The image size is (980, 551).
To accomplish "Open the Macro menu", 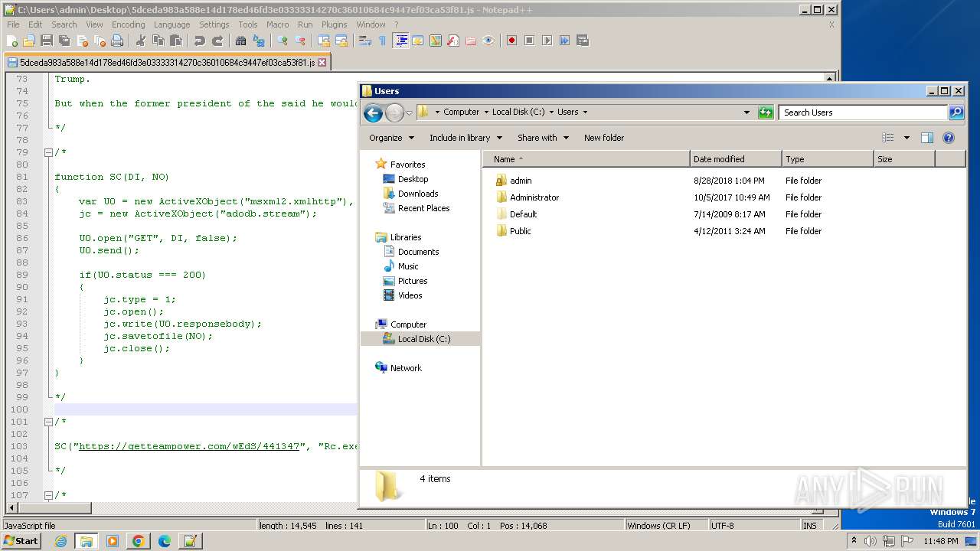I will [x=277, y=24].
